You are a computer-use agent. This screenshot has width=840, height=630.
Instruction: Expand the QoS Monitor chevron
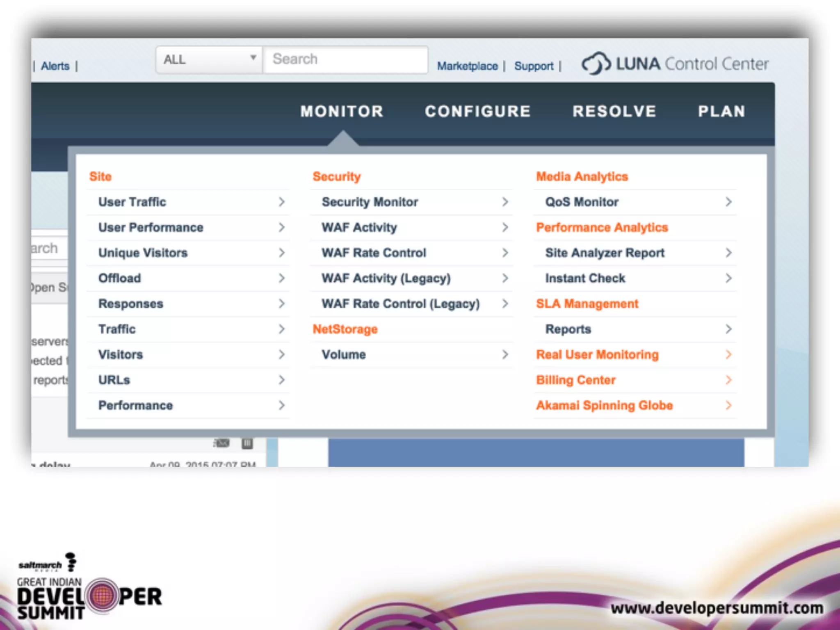pyautogui.click(x=728, y=202)
